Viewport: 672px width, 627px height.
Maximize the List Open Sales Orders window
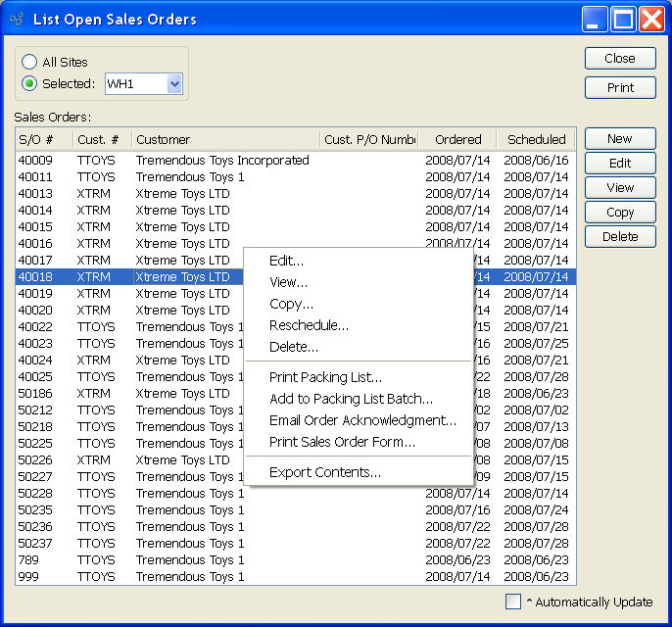623,19
